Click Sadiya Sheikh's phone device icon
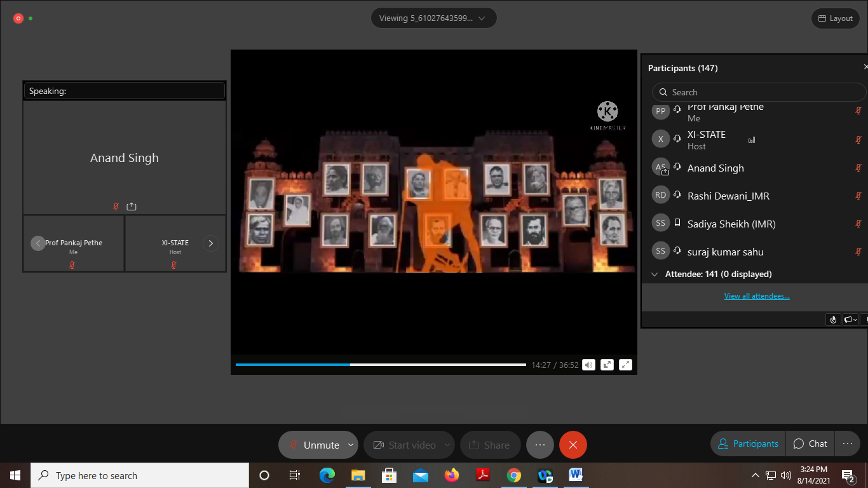This screenshot has height=488, width=868. 677,223
